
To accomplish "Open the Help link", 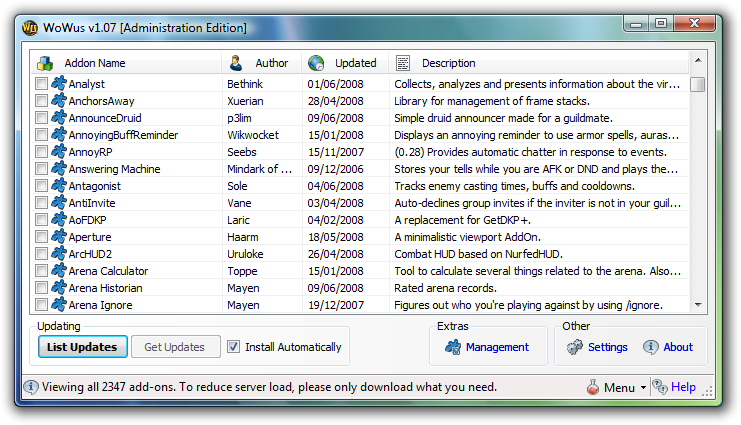I will point(683,387).
